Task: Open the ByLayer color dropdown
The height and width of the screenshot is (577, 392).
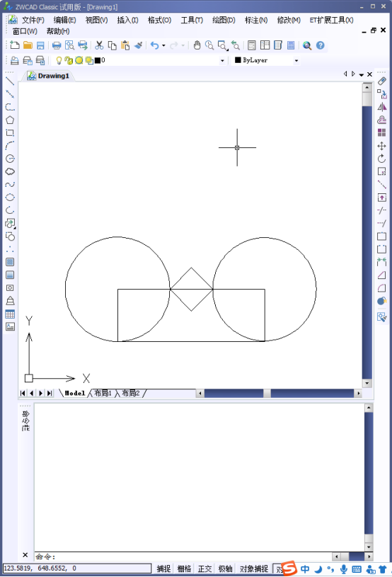Action: pos(296,60)
